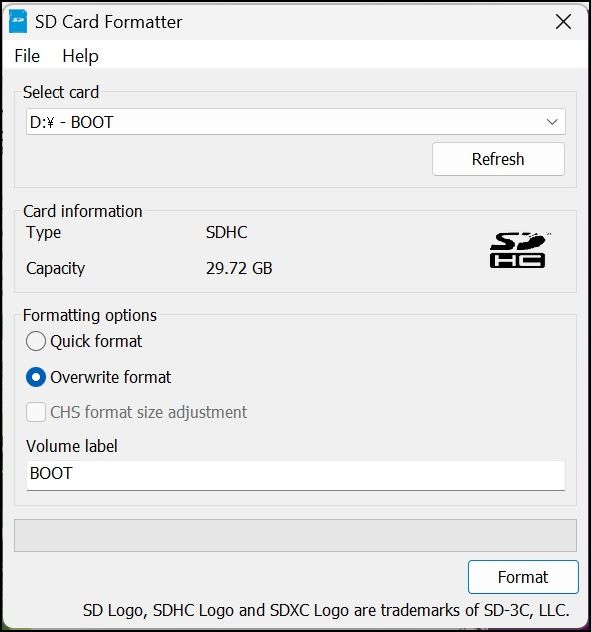Open the File menu
The image size is (591, 632).
27,56
